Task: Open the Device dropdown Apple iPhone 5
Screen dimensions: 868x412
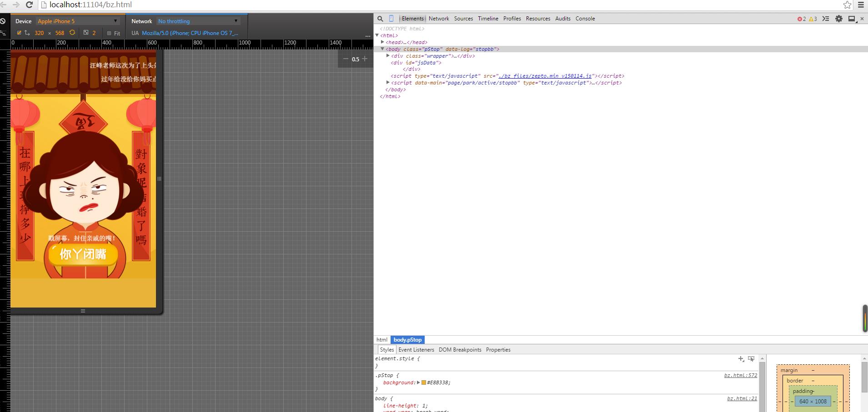Action: point(78,21)
